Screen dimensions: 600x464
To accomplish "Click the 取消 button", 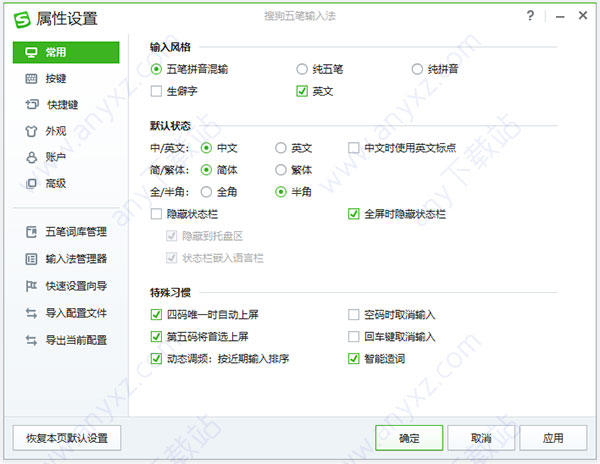I will [x=481, y=438].
